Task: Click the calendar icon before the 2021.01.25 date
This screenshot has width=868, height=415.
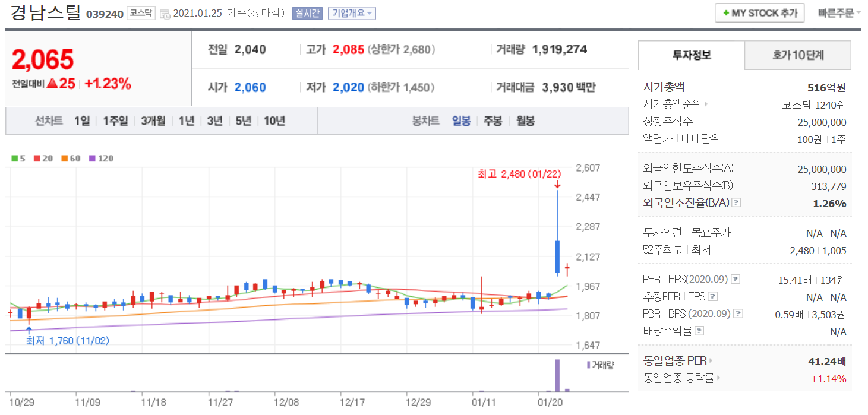Action: tap(165, 14)
